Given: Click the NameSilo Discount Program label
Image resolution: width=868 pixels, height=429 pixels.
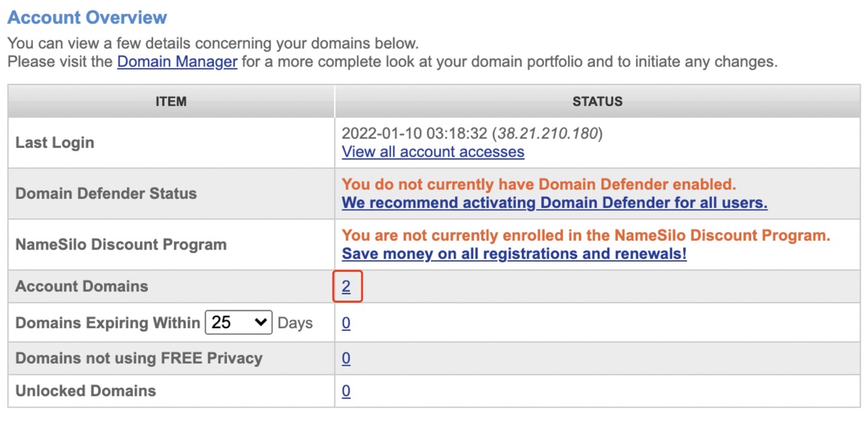Looking at the screenshot, I should pyautogui.click(x=120, y=245).
